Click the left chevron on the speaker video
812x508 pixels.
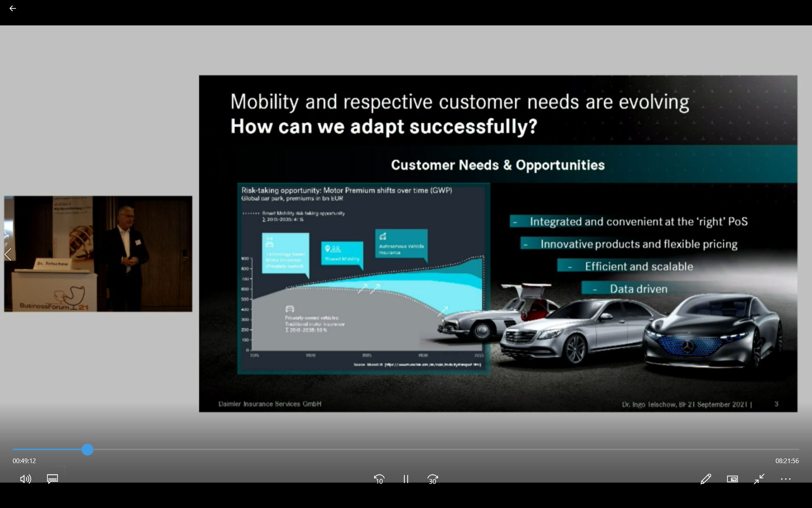coord(8,254)
